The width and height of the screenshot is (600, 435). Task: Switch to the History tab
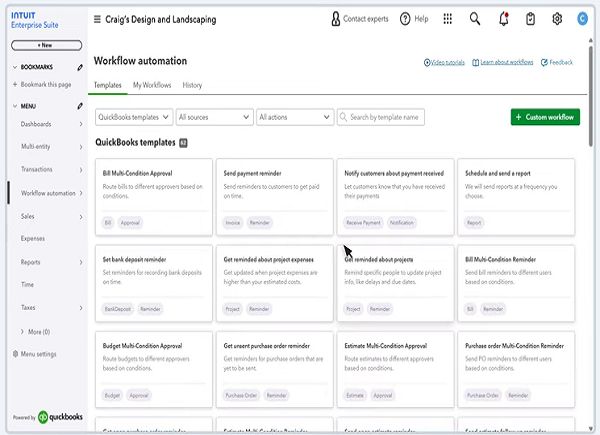192,85
